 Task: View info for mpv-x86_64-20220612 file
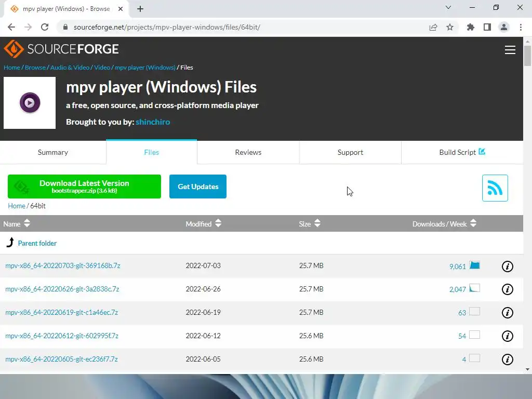tap(507, 336)
